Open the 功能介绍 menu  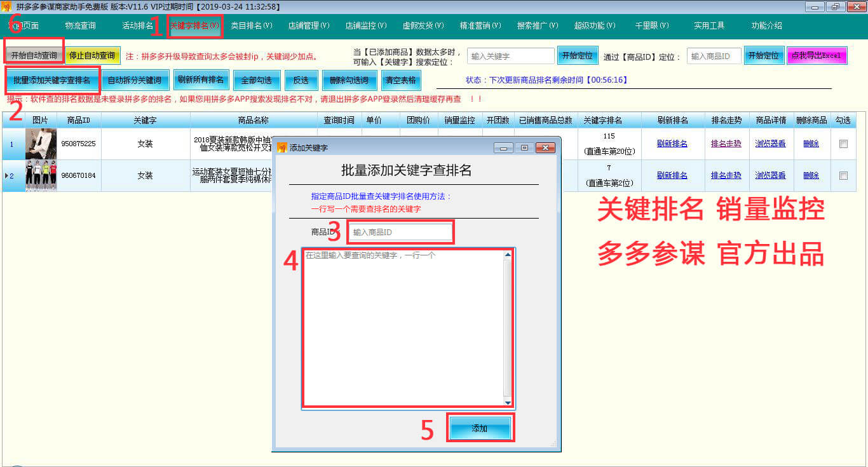click(x=766, y=26)
